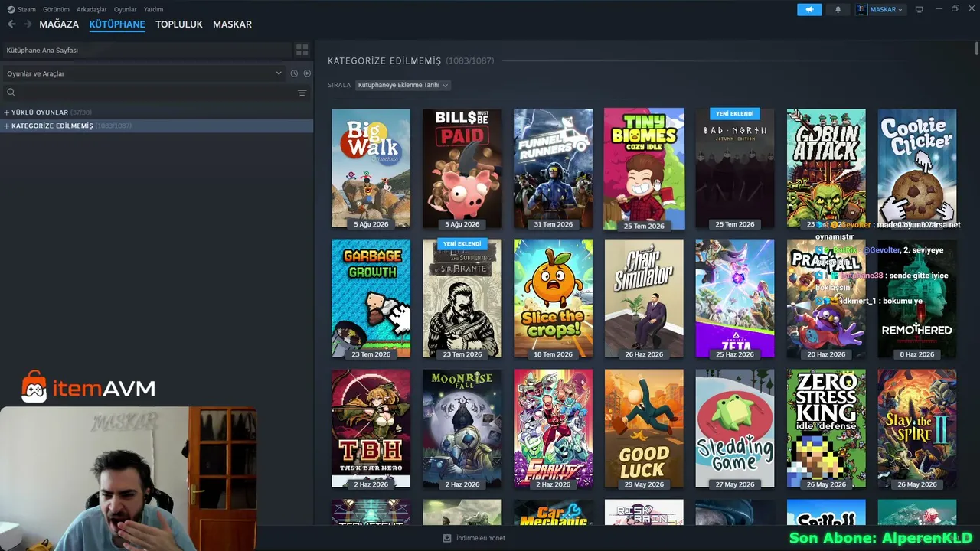Go back with the left navigation arrow
Viewport: 980px width, 551px height.
click(x=11, y=24)
